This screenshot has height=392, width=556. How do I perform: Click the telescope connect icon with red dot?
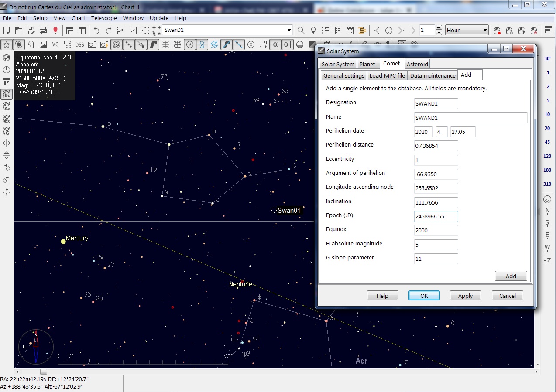[497, 31]
